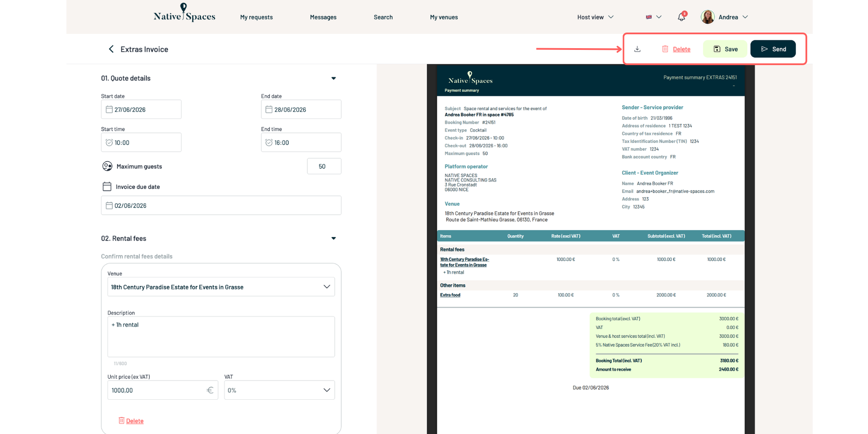Open the VAT percentage dropdown

click(279, 390)
